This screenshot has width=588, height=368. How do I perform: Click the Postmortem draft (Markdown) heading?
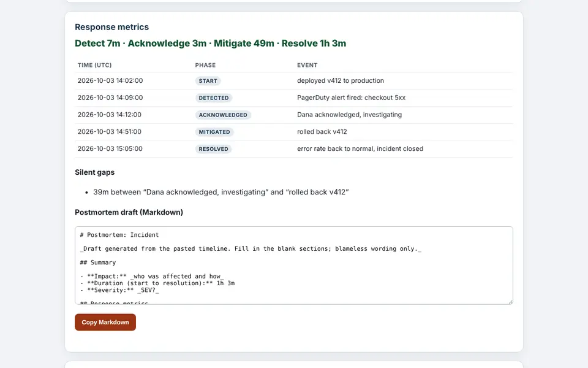[x=129, y=212]
